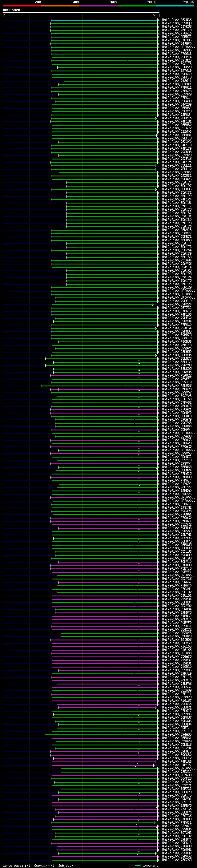197x868 pixels.
Task: Select label UniRef100_Q8S996
Action: tap(177, 538)
